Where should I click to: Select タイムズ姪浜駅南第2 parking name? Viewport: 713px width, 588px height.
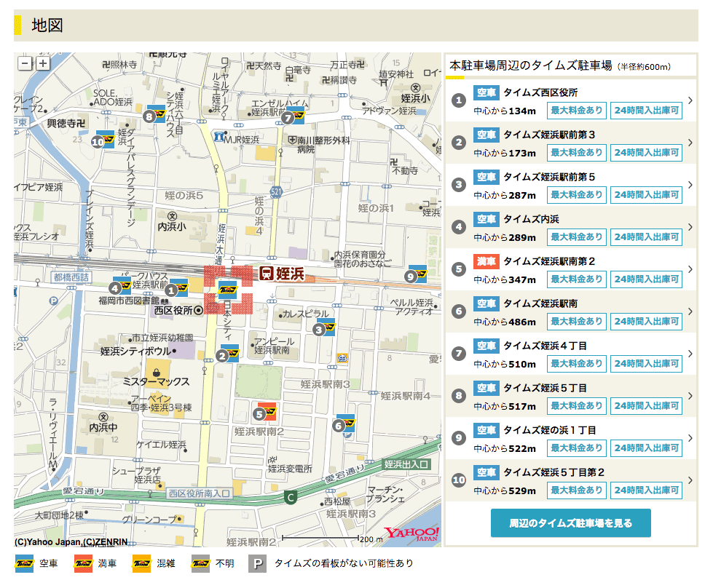[549, 261]
